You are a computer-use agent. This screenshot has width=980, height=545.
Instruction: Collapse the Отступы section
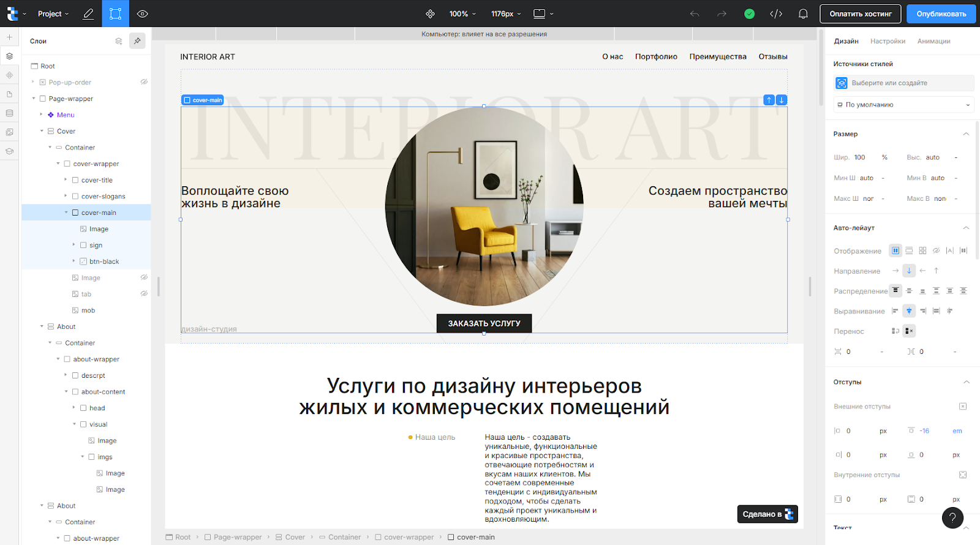point(966,382)
